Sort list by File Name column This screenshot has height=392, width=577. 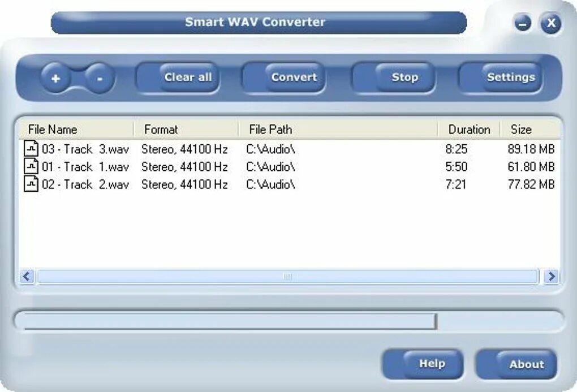click(76, 130)
